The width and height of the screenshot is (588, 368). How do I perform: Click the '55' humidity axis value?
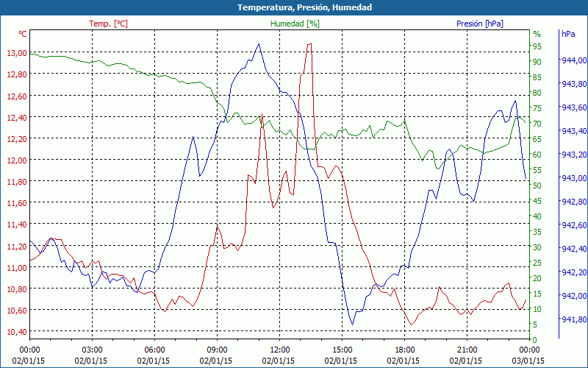click(x=537, y=170)
